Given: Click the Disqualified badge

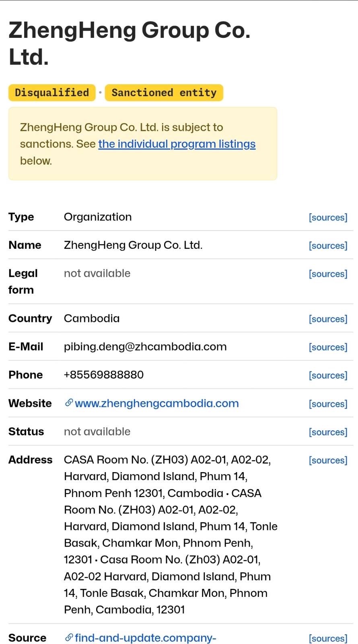Looking at the screenshot, I should (52, 93).
